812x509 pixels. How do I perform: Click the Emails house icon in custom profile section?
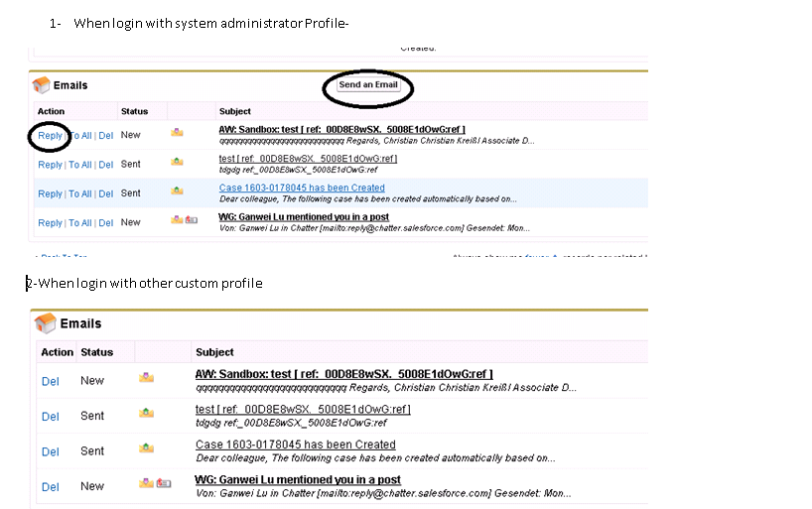pyautogui.click(x=45, y=323)
